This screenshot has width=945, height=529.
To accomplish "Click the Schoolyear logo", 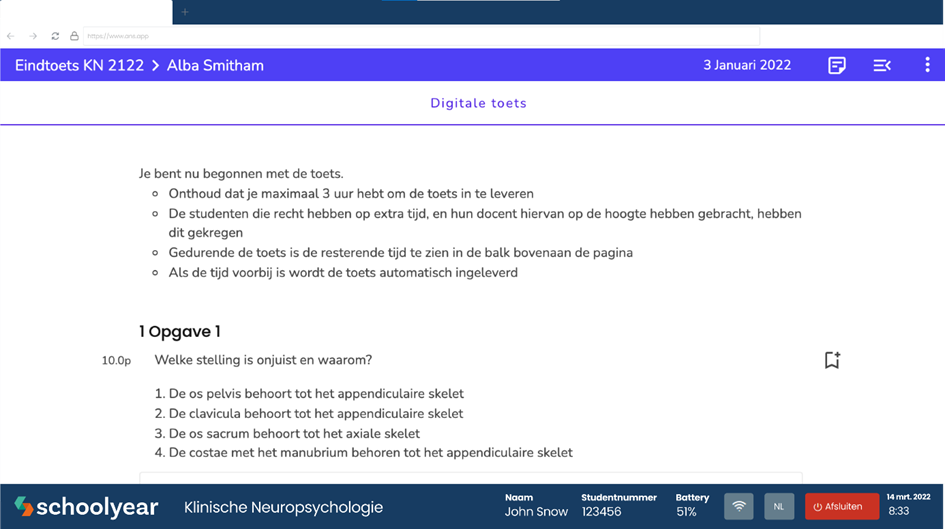I will pos(86,507).
